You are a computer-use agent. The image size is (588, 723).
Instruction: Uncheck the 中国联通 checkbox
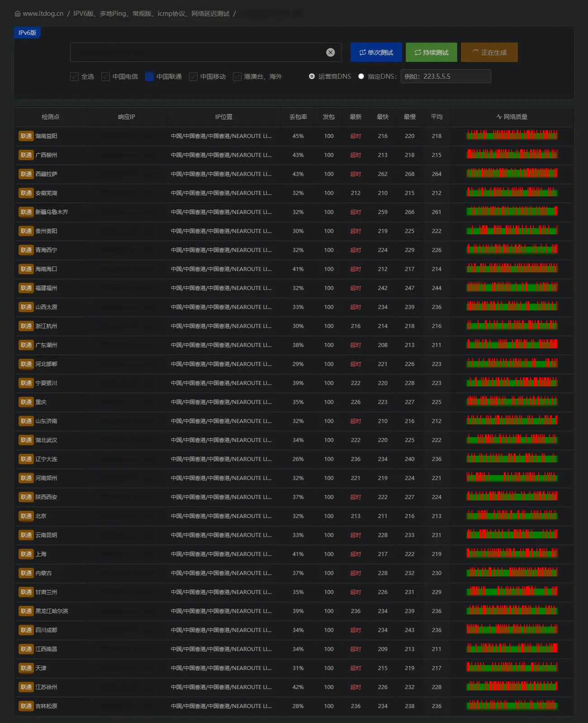[149, 76]
